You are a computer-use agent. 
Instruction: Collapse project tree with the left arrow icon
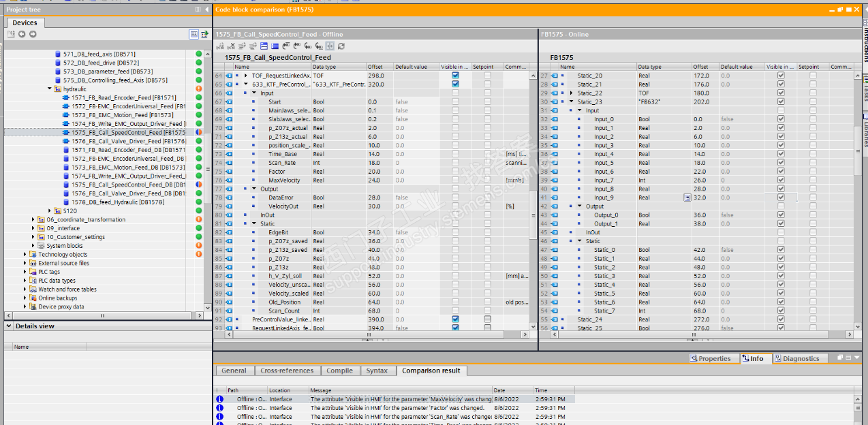(x=206, y=10)
